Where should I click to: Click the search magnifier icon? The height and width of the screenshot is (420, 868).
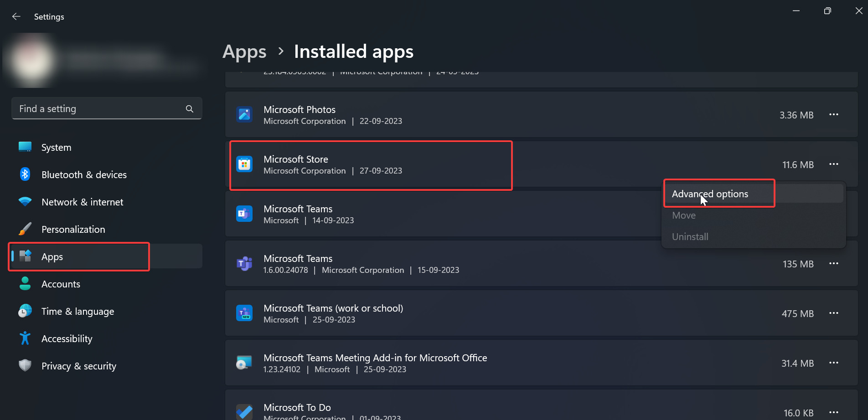(x=190, y=109)
